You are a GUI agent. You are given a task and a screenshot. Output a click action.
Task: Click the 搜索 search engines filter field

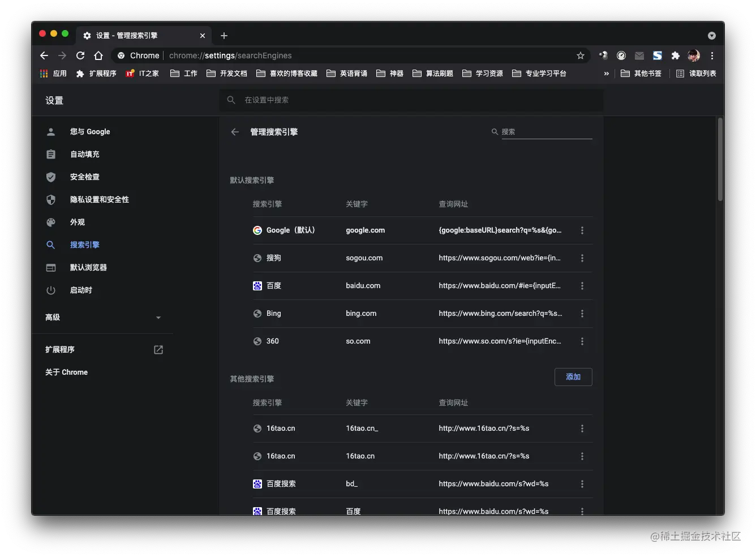coord(547,132)
